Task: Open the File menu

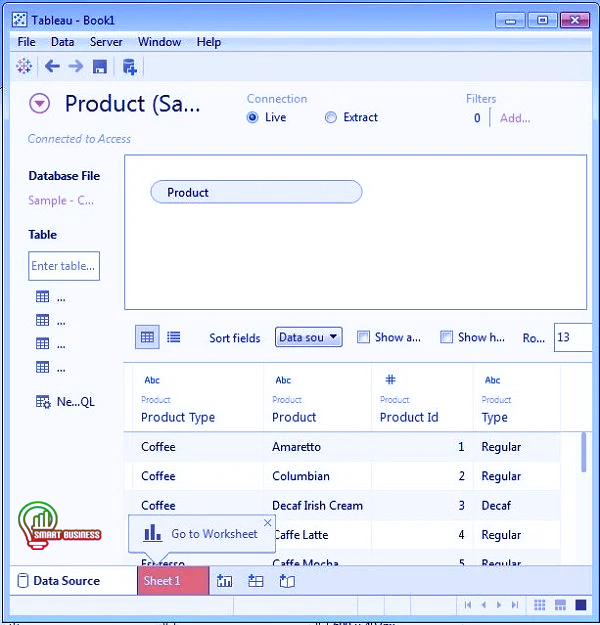Action: 26,42
